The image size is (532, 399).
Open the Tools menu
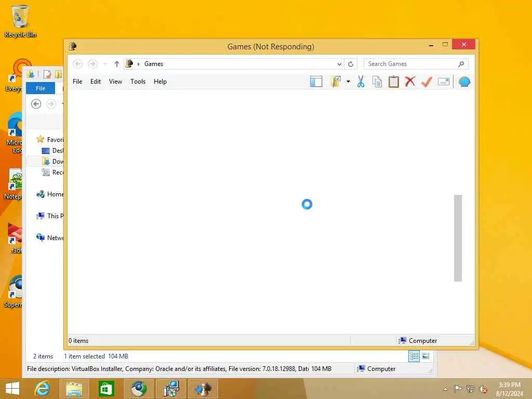tap(138, 82)
